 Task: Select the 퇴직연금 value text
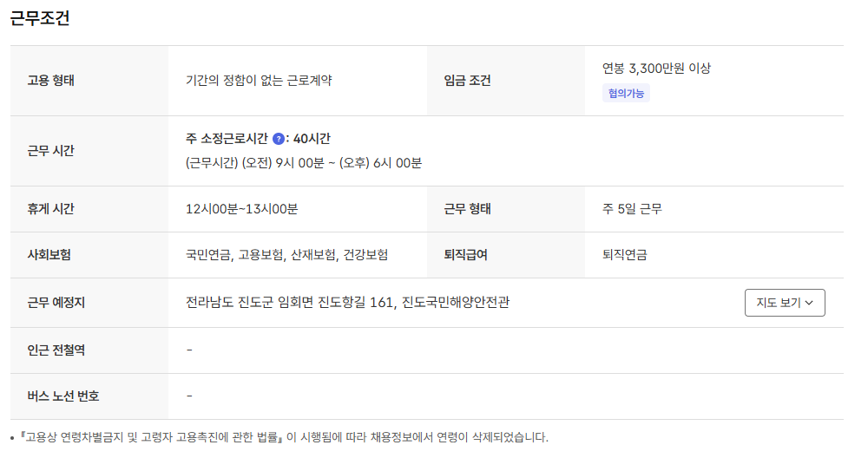click(625, 255)
